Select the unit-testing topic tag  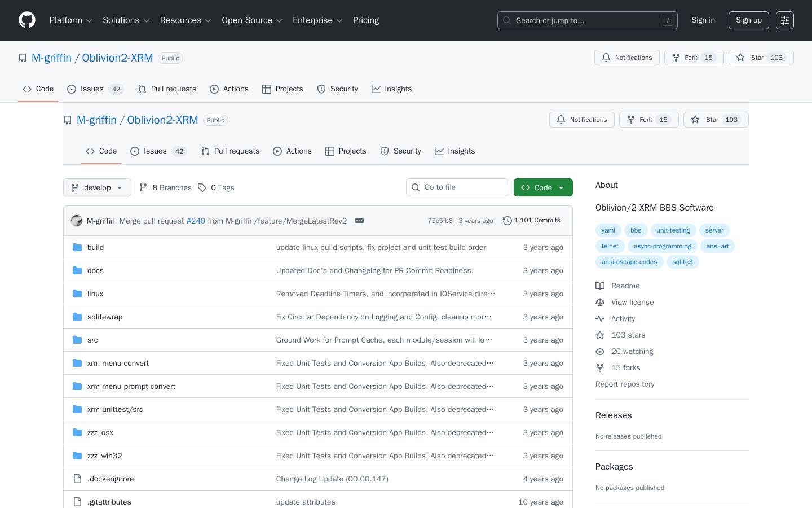(673, 230)
